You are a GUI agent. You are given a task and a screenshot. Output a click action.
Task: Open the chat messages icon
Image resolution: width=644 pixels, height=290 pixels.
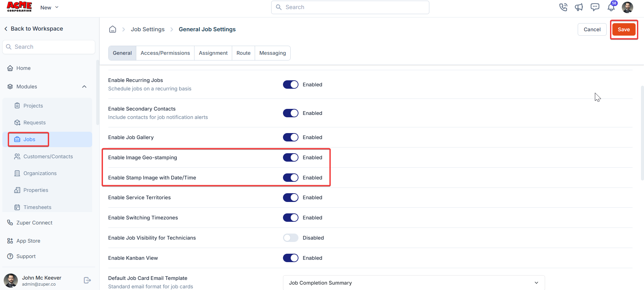tap(595, 7)
